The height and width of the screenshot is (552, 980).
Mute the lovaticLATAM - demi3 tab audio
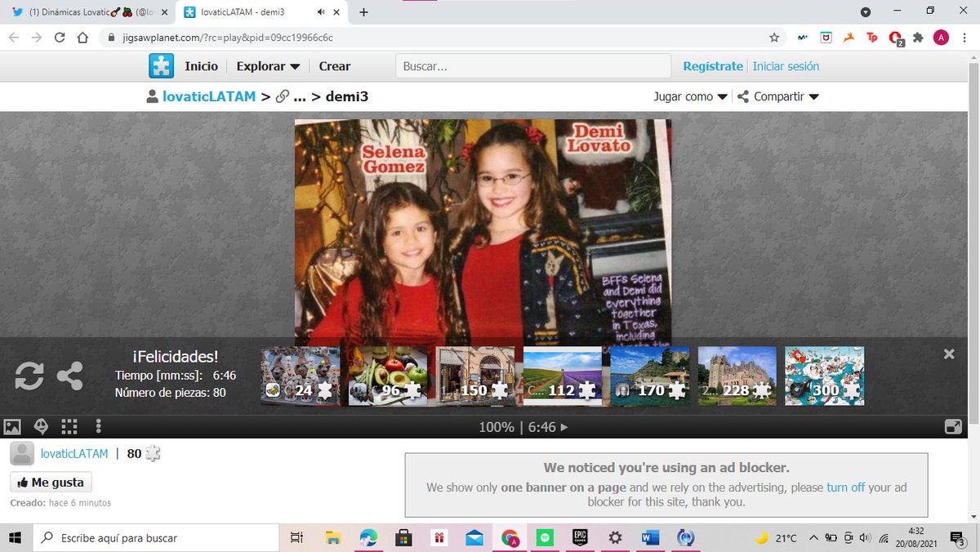[320, 12]
